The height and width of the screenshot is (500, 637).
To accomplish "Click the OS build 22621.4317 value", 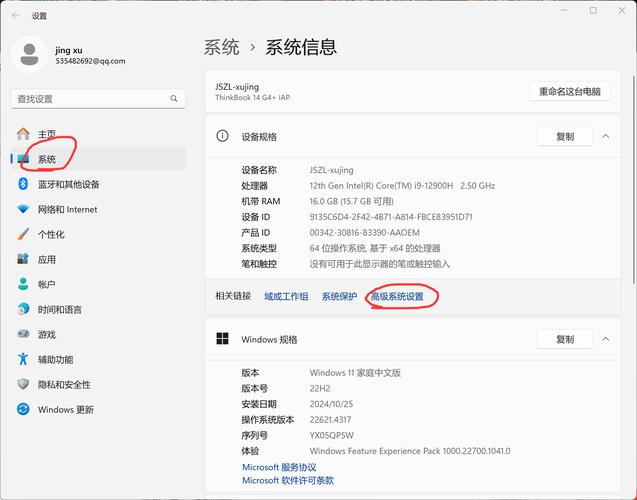I will (330, 420).
